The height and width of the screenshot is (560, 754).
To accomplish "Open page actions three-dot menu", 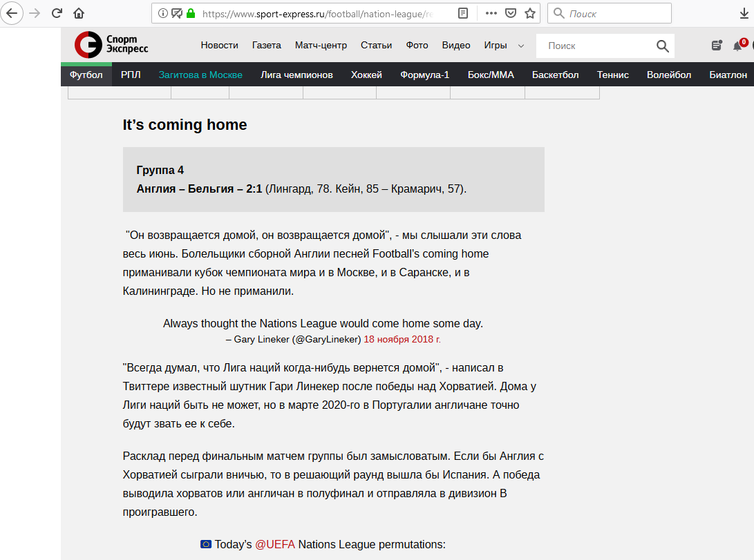I will pos(491,13).
